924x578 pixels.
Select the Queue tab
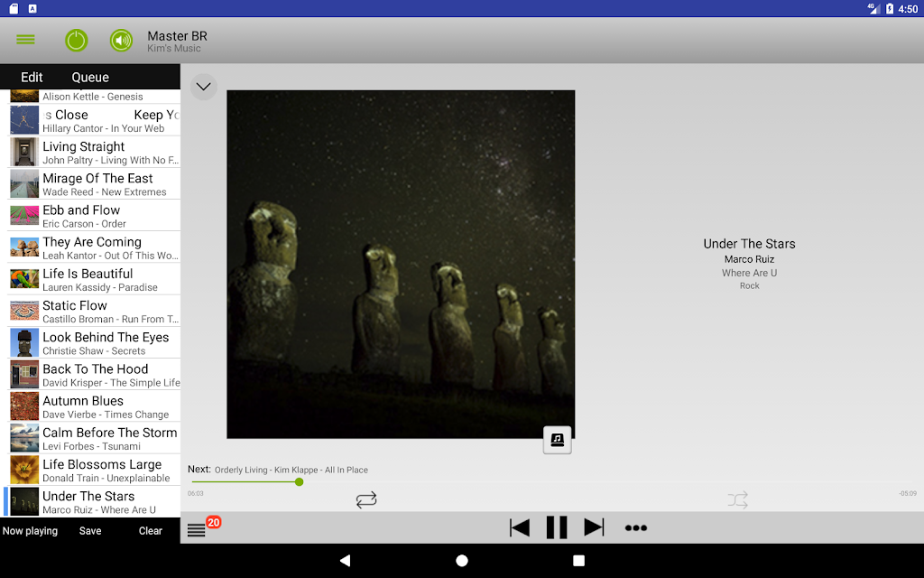pos(90,78)
